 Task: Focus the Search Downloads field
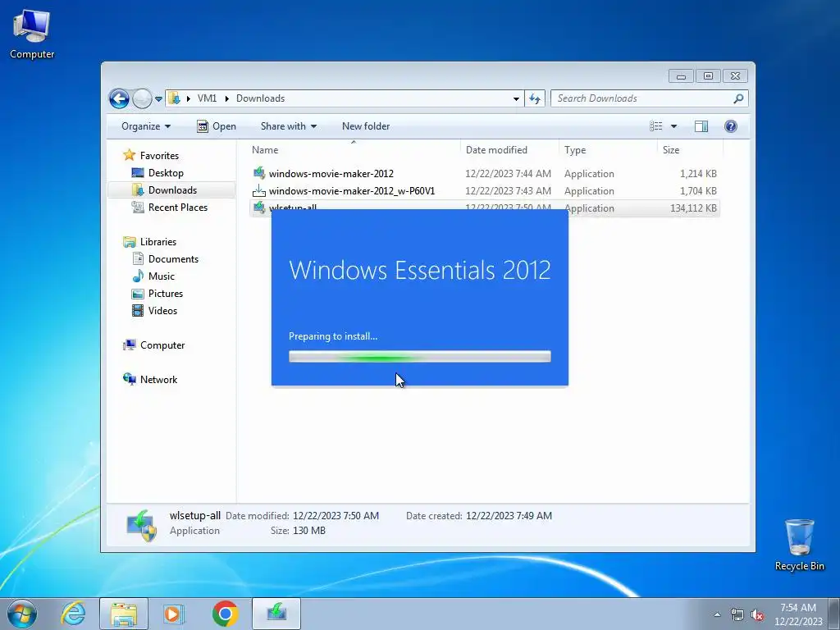point(641,98)
